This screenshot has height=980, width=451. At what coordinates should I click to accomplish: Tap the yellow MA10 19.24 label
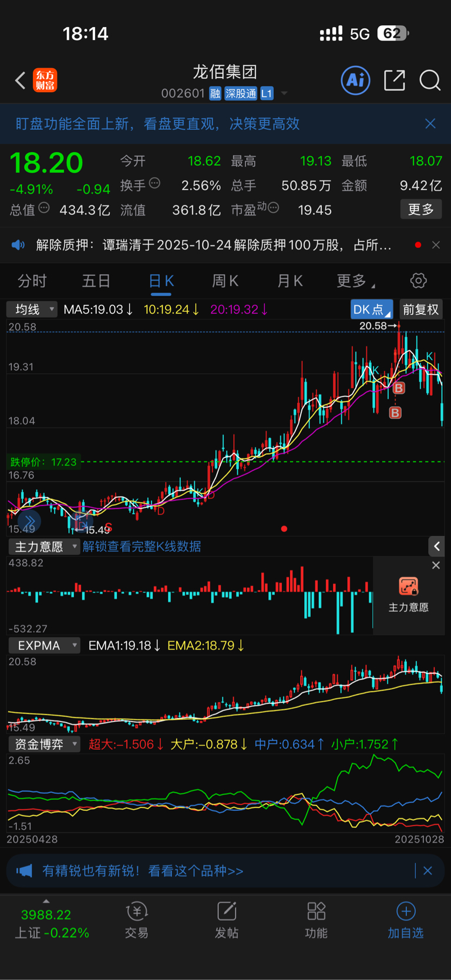tap(172, 309)
